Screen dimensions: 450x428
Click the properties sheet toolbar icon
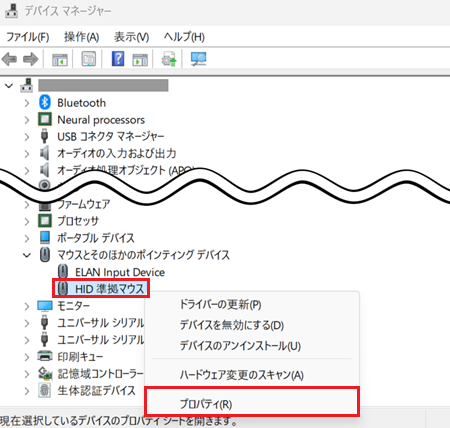(89, 59)
